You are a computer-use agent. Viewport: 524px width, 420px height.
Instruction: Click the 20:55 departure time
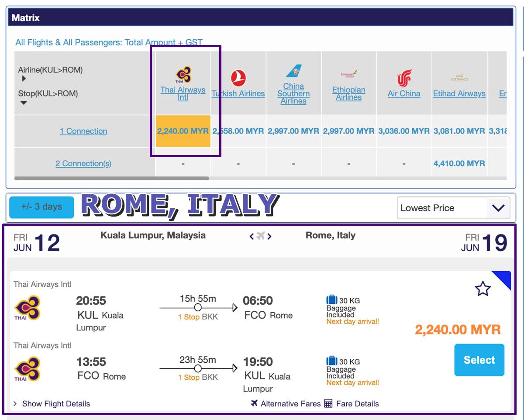(x=91, y=301)
